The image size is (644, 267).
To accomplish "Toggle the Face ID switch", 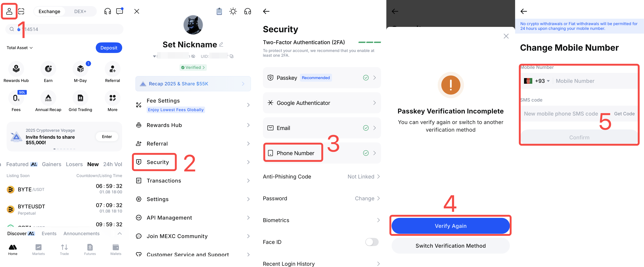I will (x=371, y=242).
